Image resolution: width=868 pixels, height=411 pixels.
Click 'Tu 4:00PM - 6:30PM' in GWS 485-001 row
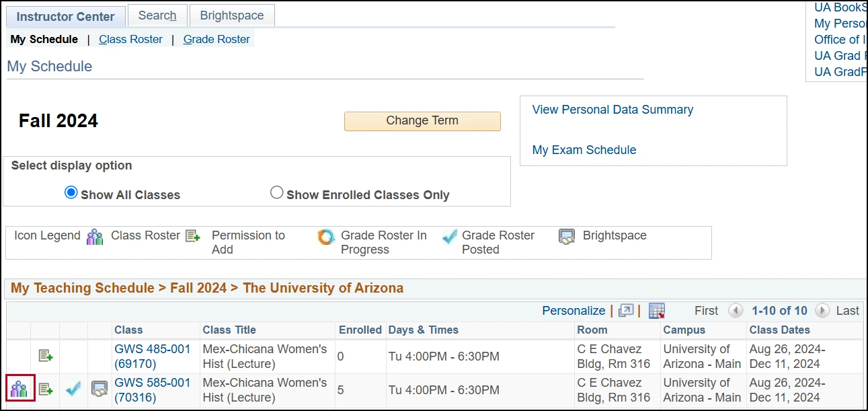[444, 357]
